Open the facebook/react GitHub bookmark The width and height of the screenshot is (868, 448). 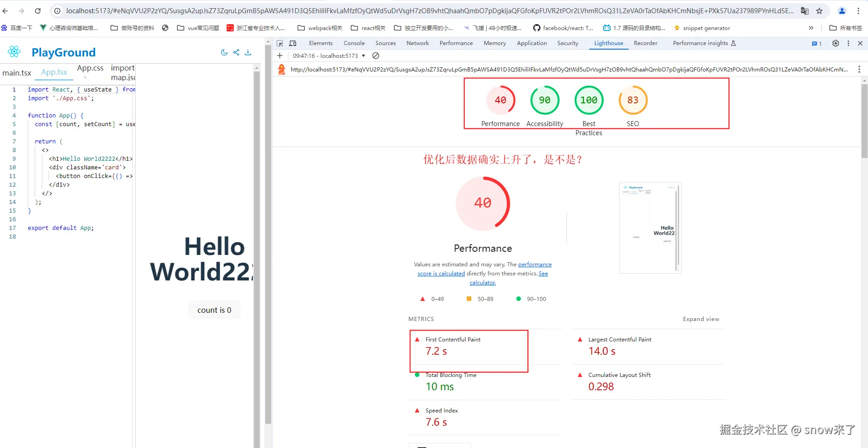(x=563, y=28)
